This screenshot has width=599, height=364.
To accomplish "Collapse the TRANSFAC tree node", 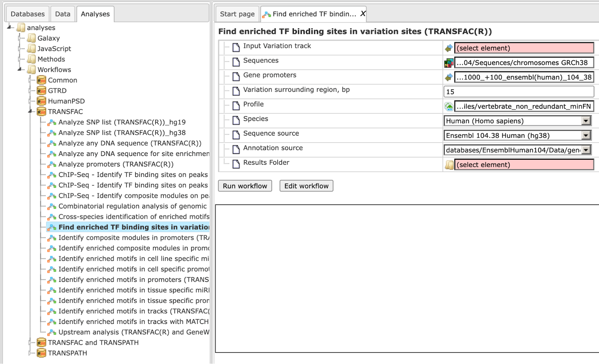I will pyautogui.click(x=30, y=111).
